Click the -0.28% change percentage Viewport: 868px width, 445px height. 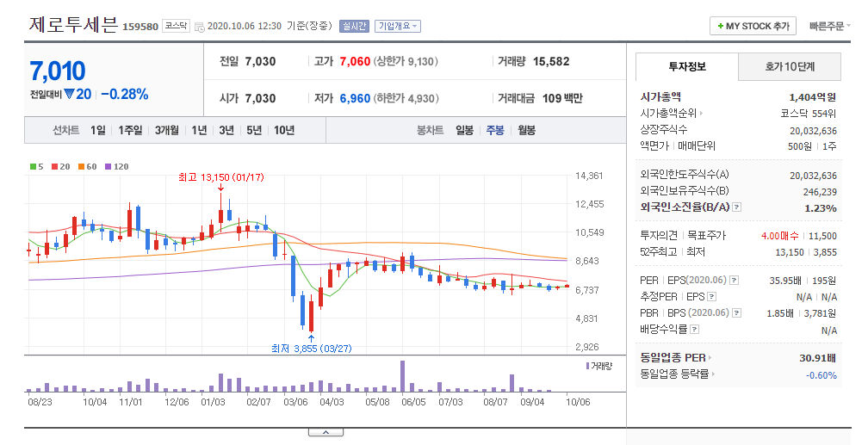[125, 95]
